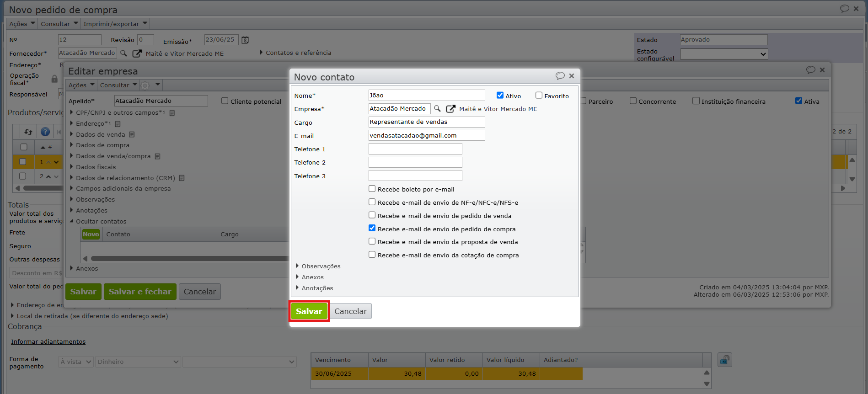Screen dimensions: 868x394
Task: Click the note icon beside Dados de relacionamento (CRM)
Action: click(182, 178)
